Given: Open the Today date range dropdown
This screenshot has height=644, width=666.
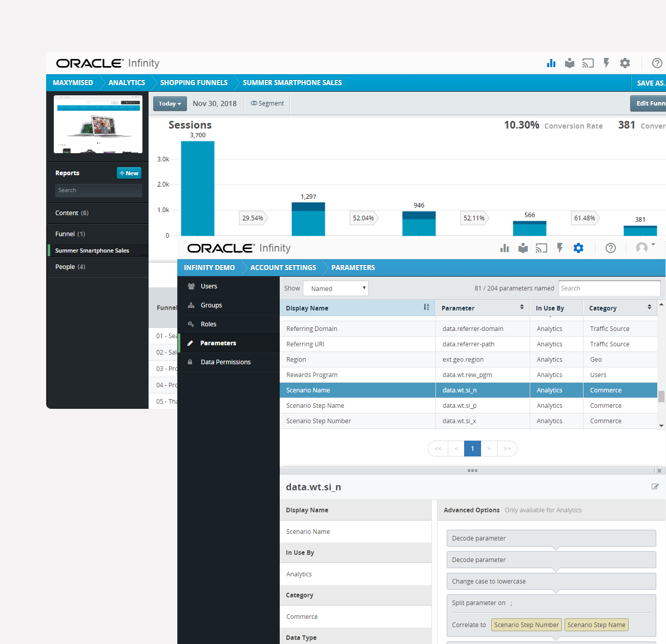Looking at the screenshot, I should tap(170, 103).
